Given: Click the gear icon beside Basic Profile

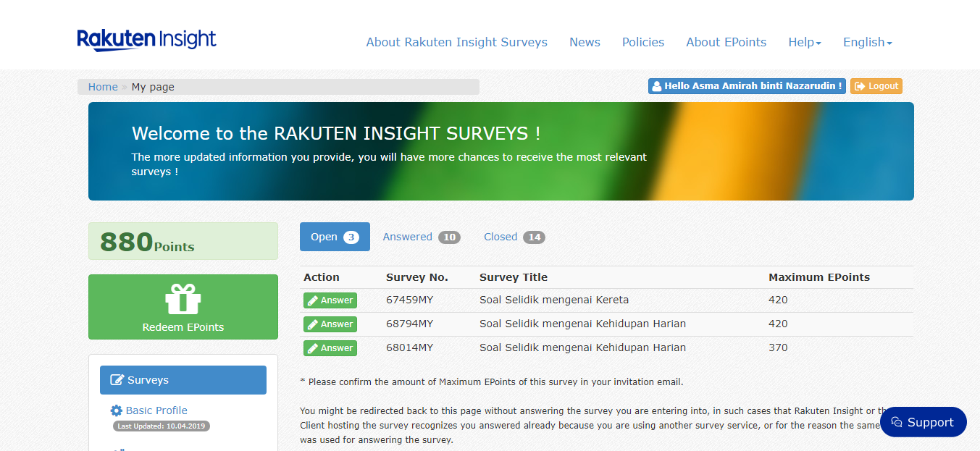Looking at the screenshot, I should 117,410.
